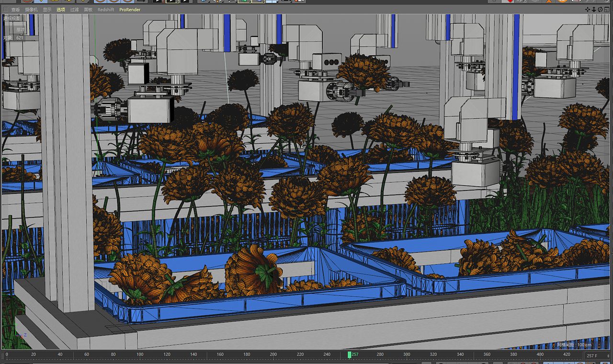Open the ProRender viewport menu
Image resolution: width=613 pixels, height=364 pixels.
tap(130, 10)
